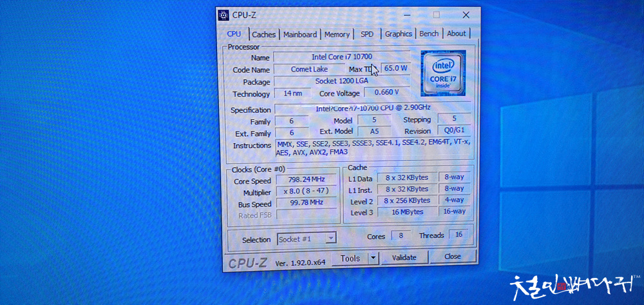The height and width of the screenshot is (305, 644).
Task: Select the CPU tab
Action: (234, 34)
